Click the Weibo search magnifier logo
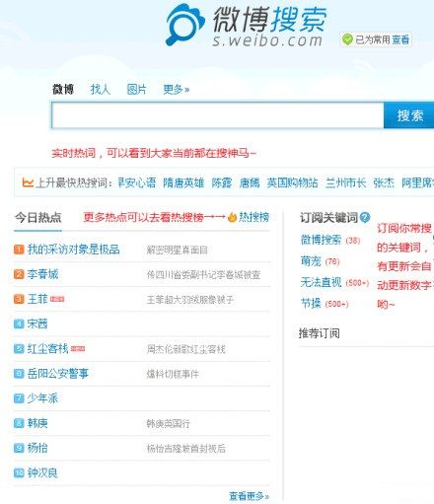The image size is (434, 504). point(184,25)
